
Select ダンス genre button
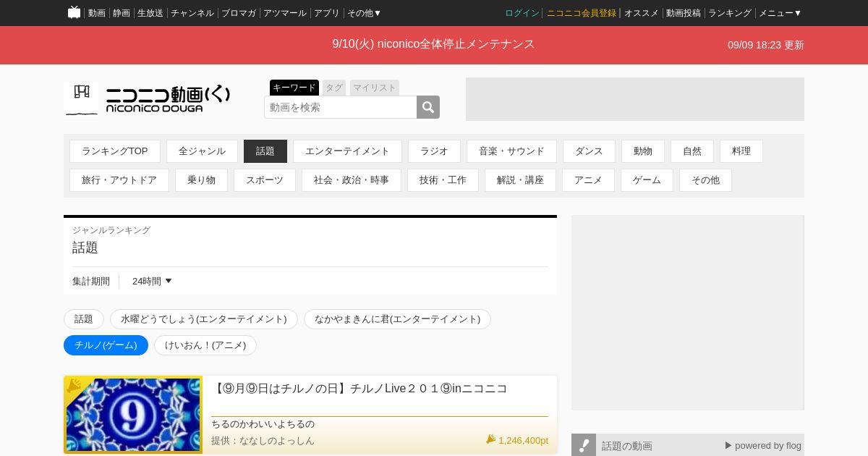(x=589, y=151)
